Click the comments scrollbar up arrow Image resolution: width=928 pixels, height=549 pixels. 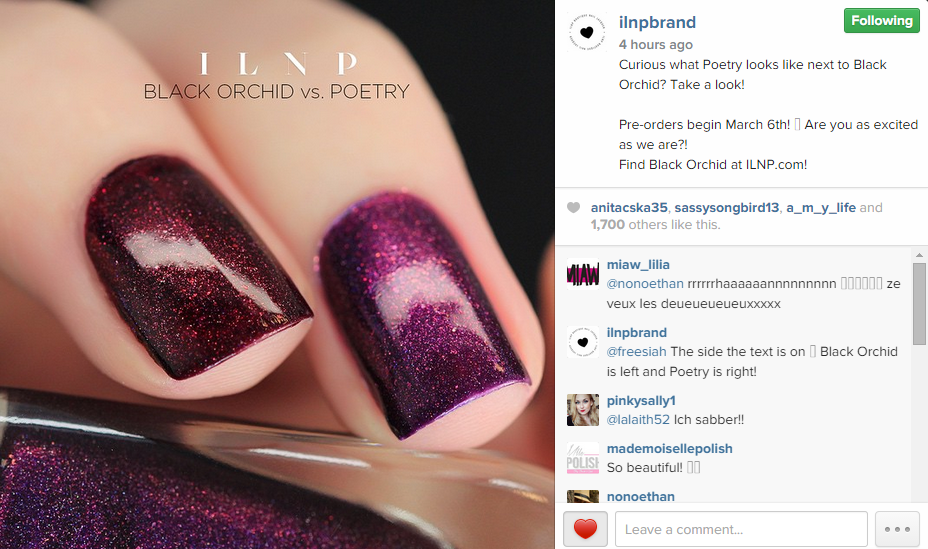point(919,255)
